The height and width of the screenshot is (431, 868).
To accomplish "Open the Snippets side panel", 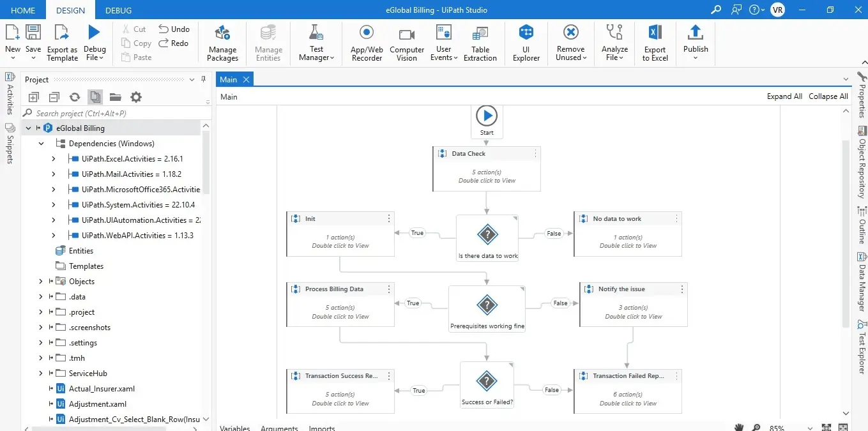I will tap(10, 144).
